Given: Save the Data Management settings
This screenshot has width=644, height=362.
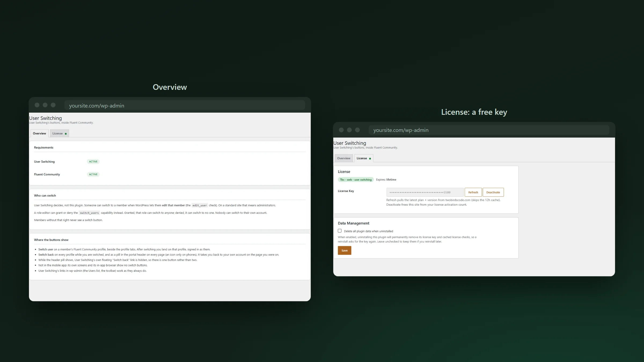Looking at the screenshot, I should 345,250.
